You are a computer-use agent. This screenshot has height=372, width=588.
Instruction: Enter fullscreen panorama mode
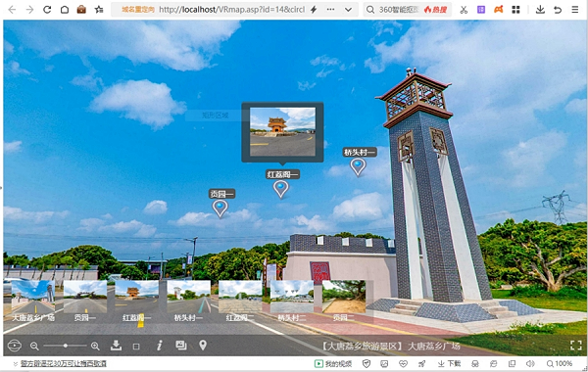576,345
